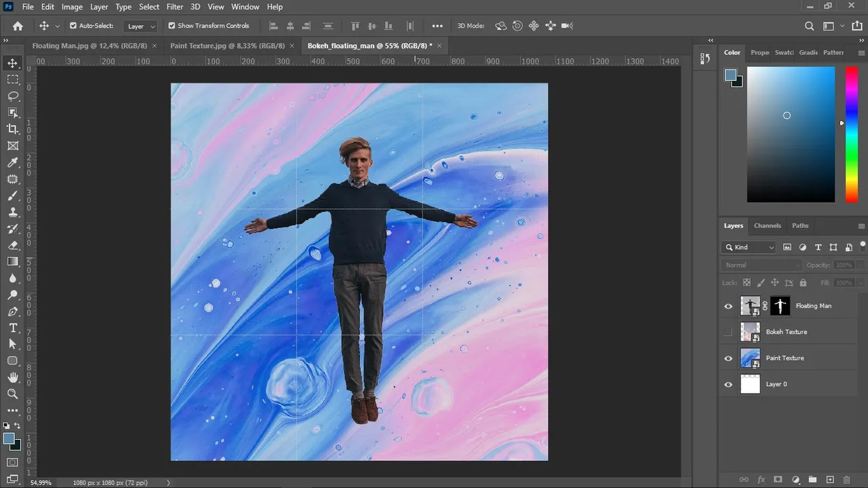868x488 pixels.
Task: Hide the Floating Man layer
Action: pos(728,306)
